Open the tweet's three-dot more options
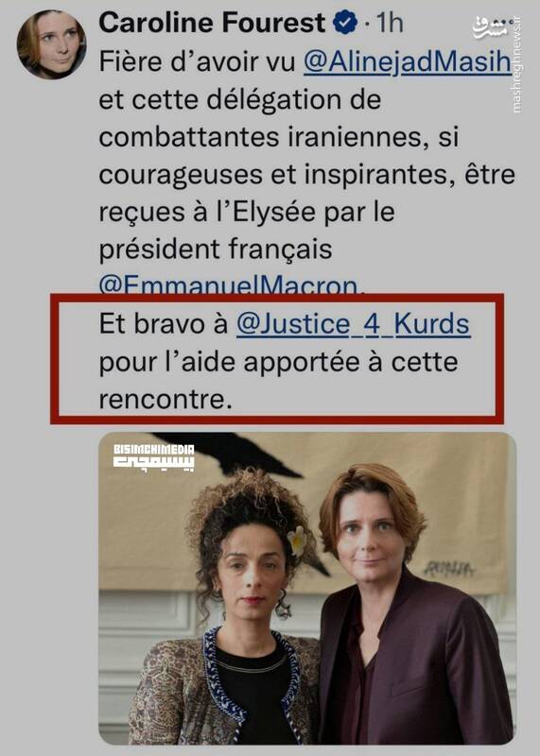 click(505, 22)
